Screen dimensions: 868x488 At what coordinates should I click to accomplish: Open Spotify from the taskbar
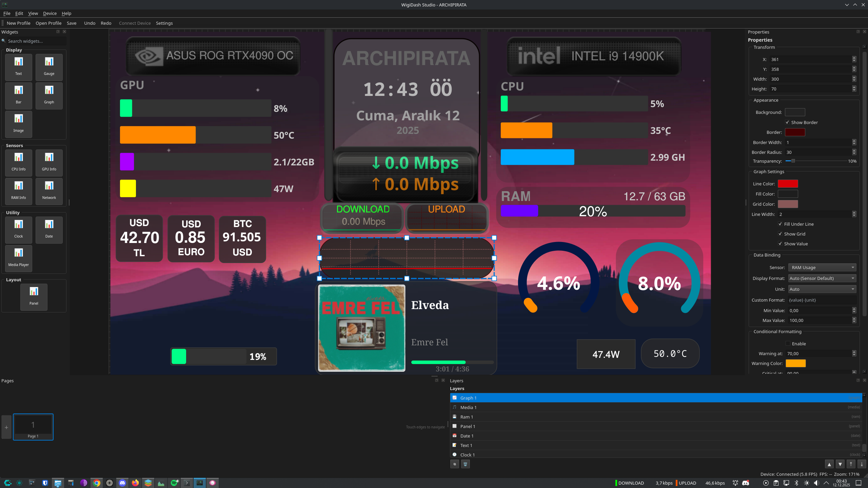(x=174, y=483)
